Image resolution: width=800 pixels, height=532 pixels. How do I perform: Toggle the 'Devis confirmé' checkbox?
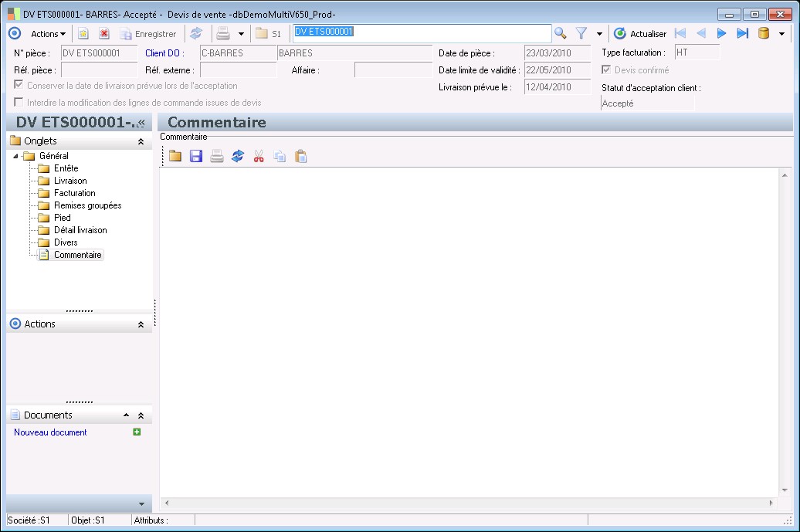[x=607, y=70]
